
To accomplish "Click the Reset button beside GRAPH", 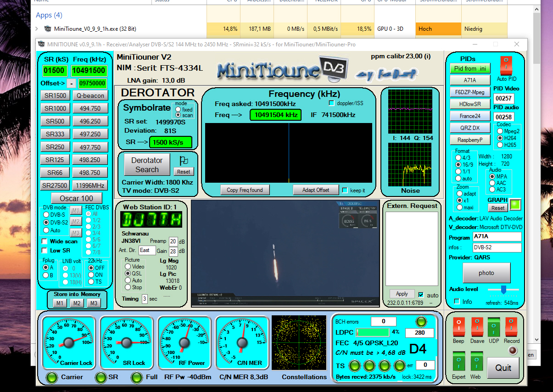I will 498,208.
